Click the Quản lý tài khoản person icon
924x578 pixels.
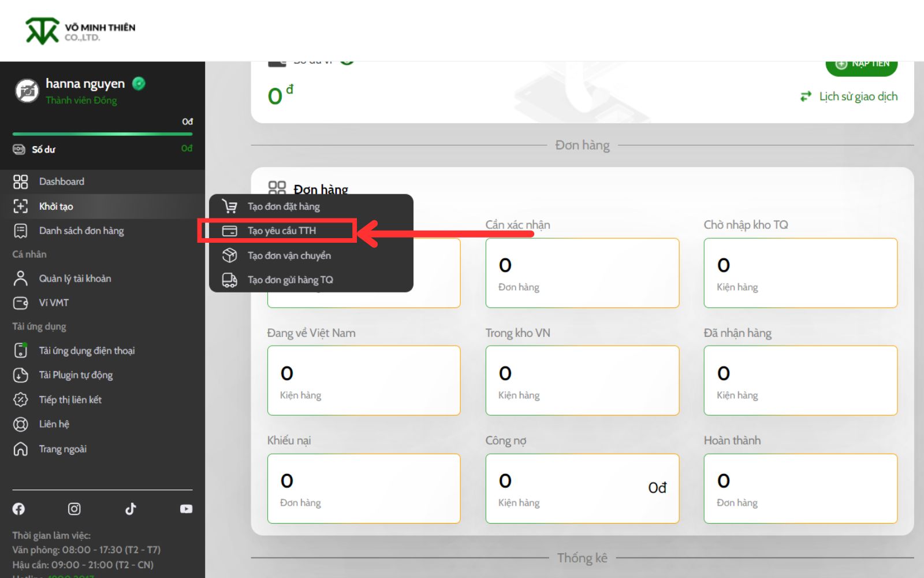[20, 279]
